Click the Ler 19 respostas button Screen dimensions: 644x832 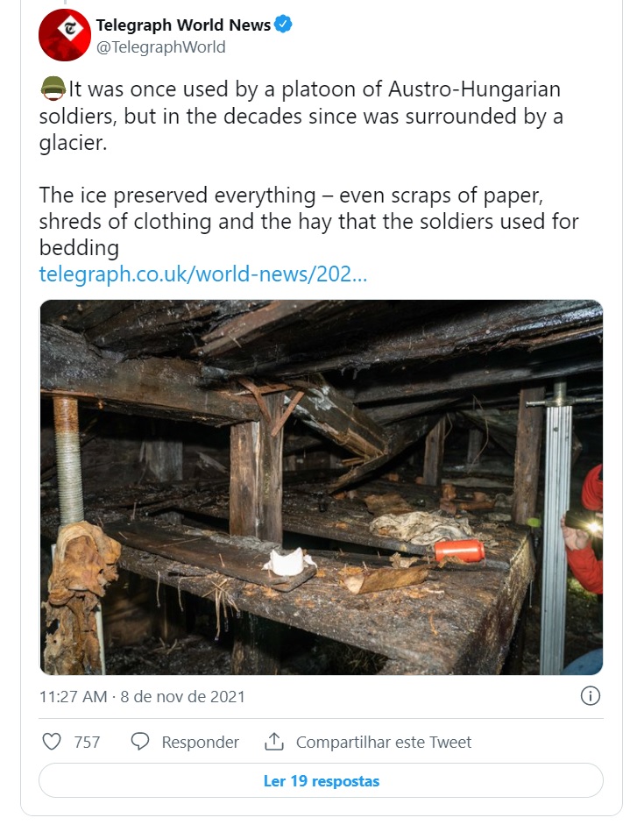tap(321, 780)
